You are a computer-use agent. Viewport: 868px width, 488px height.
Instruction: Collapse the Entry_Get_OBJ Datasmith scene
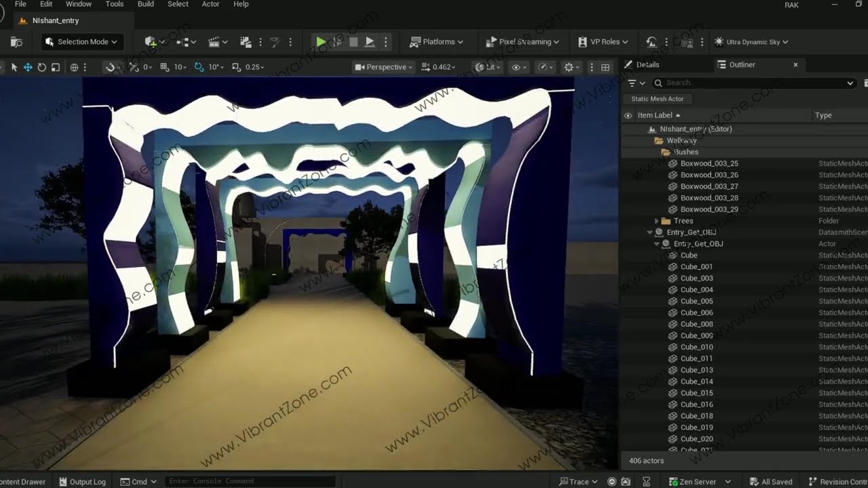pos(650,232)
